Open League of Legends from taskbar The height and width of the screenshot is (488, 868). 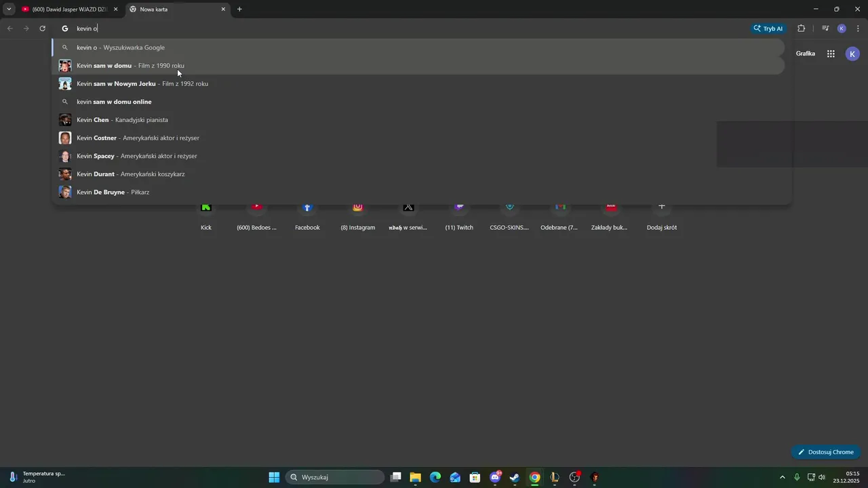555,477
